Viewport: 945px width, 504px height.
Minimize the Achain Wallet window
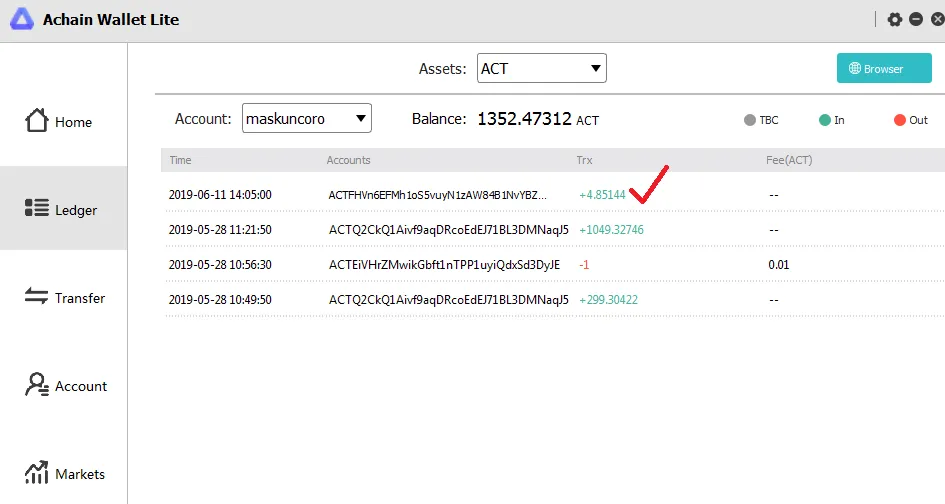916,19
